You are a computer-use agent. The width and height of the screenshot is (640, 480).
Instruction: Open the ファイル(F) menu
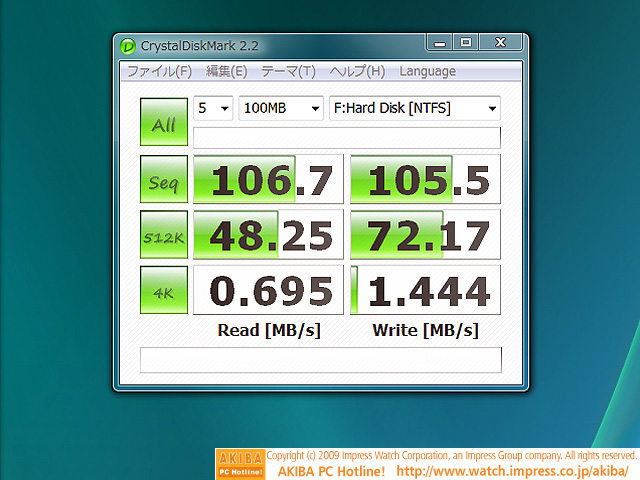click(159, 71)
